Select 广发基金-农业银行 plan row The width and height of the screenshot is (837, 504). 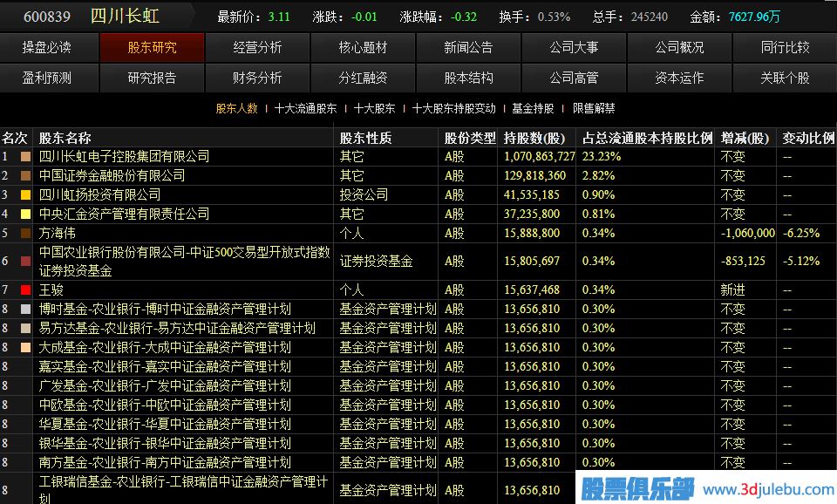pyautogui.click(x=165, y=386)
